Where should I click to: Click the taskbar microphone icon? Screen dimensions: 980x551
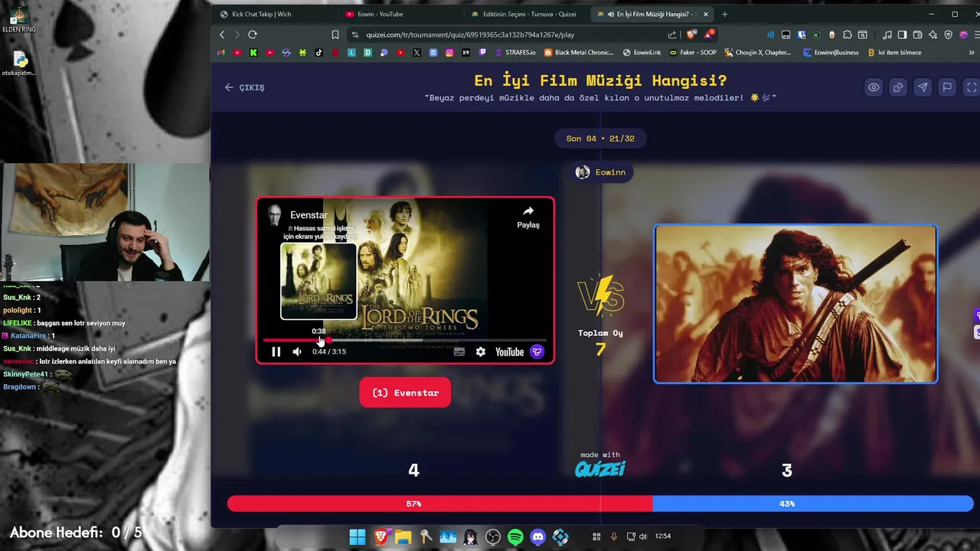click(614, 536)
